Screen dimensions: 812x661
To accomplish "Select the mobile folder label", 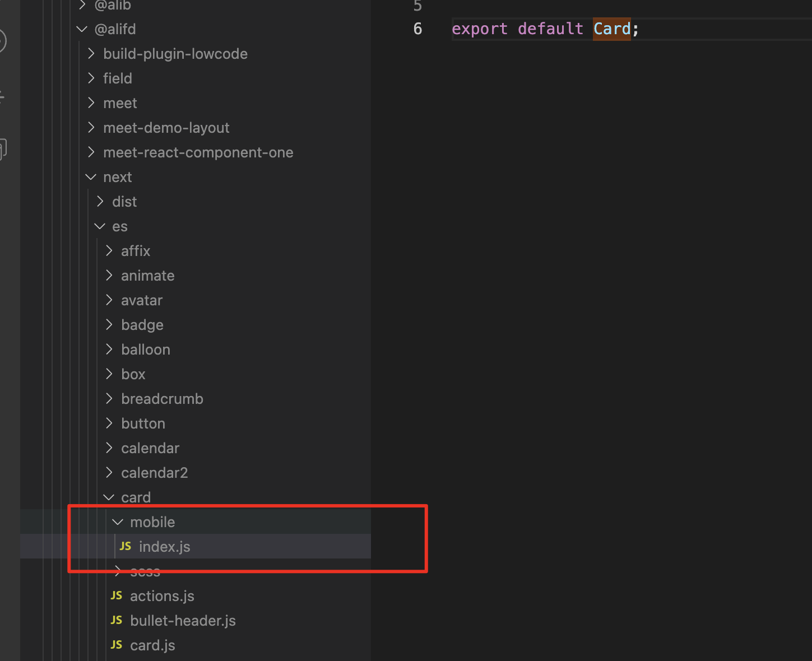I will click(152, 522).
